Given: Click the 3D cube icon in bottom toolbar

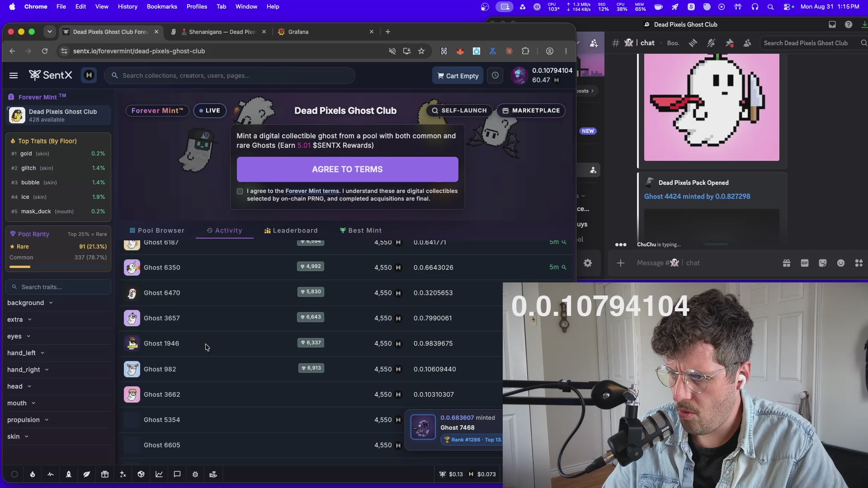Looking at the screenshot, I should [141, 474].
